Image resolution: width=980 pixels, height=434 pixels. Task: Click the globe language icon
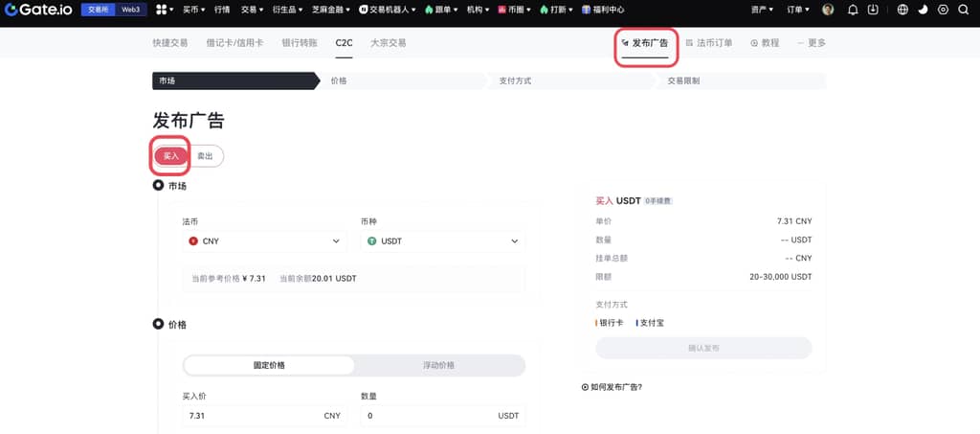point(903,10)
